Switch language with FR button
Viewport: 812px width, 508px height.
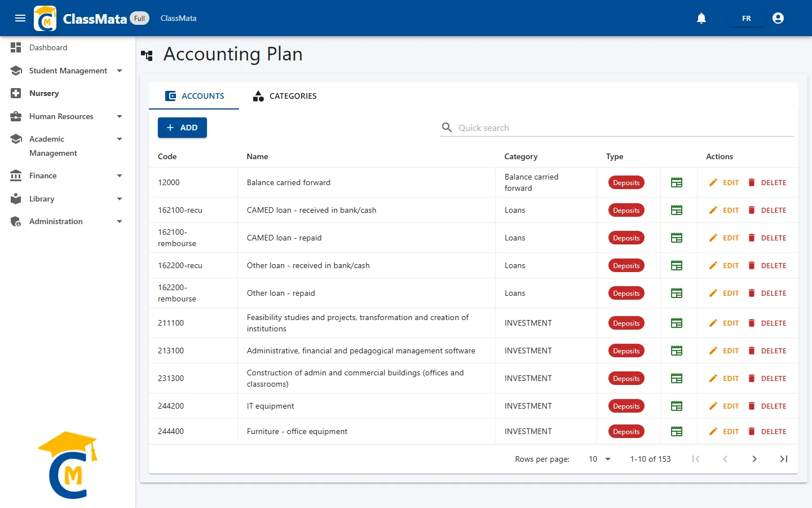[x=747, y=18]
